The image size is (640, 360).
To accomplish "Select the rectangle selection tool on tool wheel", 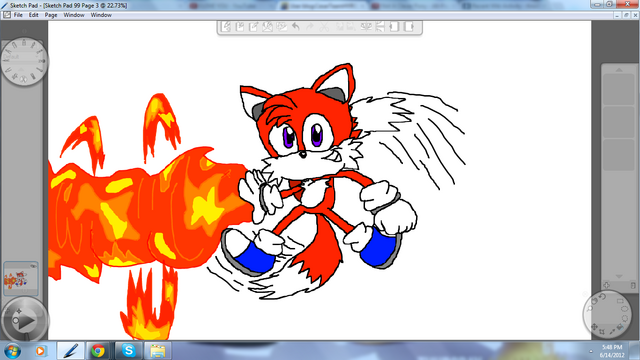I will pos(620,301).
